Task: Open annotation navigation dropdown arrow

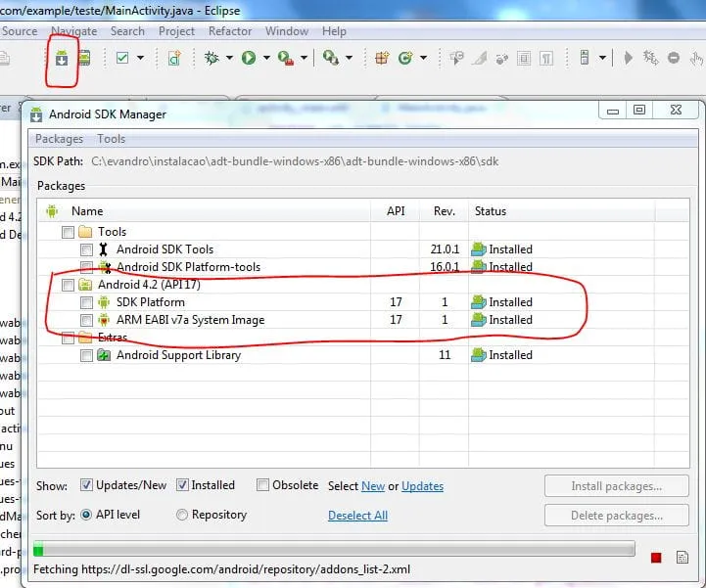Action: coord(602,58)
